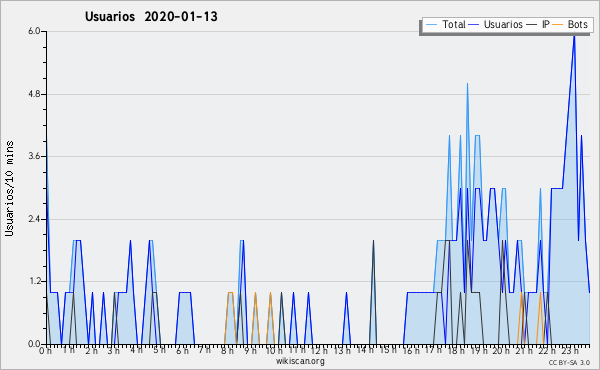Click the 'Total' legend label
600x370 pixels.
click(454, 24)
